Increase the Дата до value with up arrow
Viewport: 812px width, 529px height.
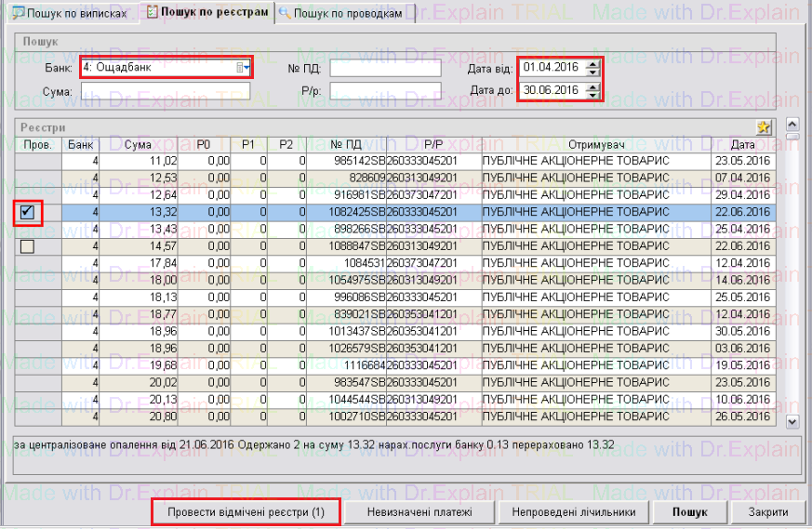pyautogui.click(x=594, y=86)
